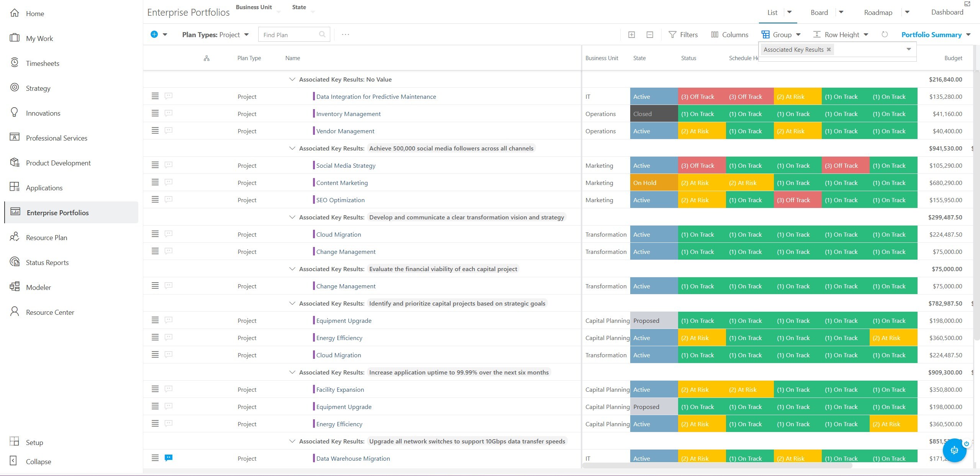Screen dimensions: 980x476
Task: Click the refresh icon in toolbar
Action: pos(885,34)
